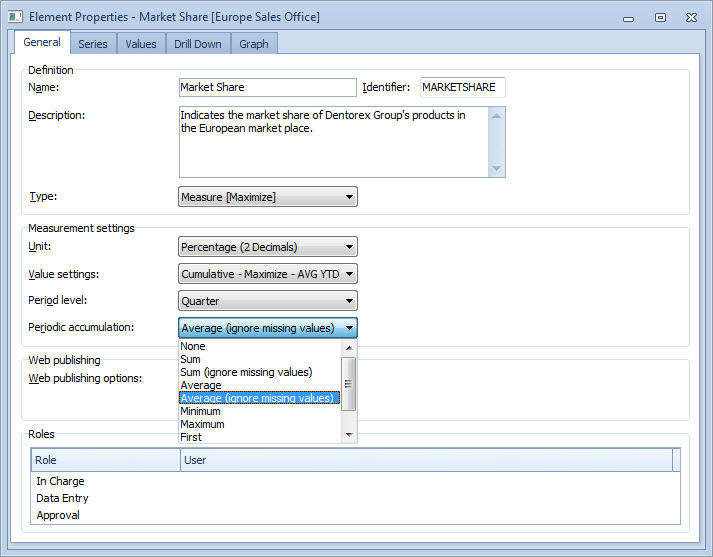Select Maximum from the dropdown list
713x557 pixels.
(x=202, y=424)
